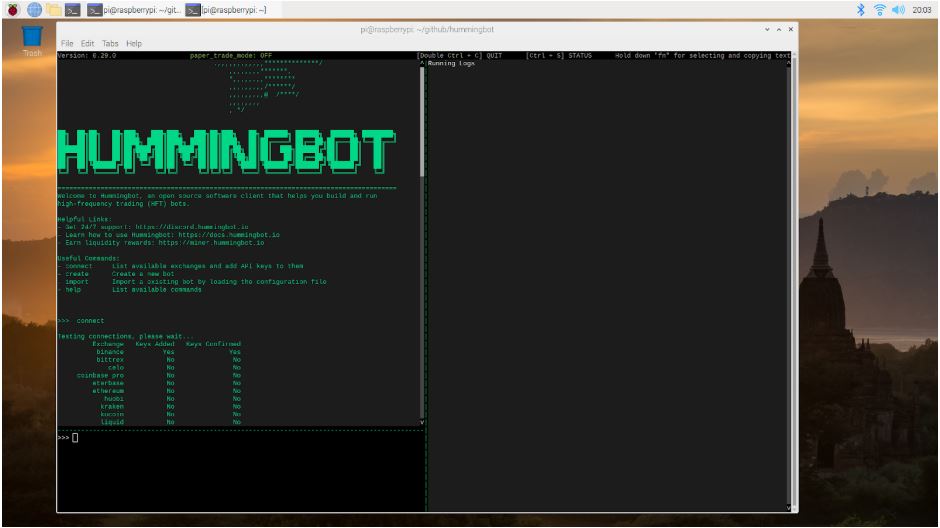
Task: Open the Raspberry Pi applications menu
Action: pos(13,10)
